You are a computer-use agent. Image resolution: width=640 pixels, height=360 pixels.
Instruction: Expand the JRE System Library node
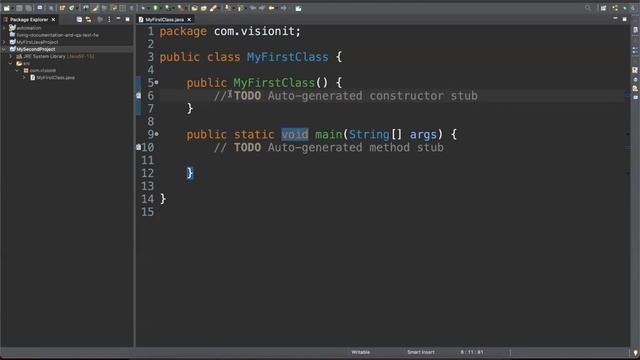(x=11, y=56)
